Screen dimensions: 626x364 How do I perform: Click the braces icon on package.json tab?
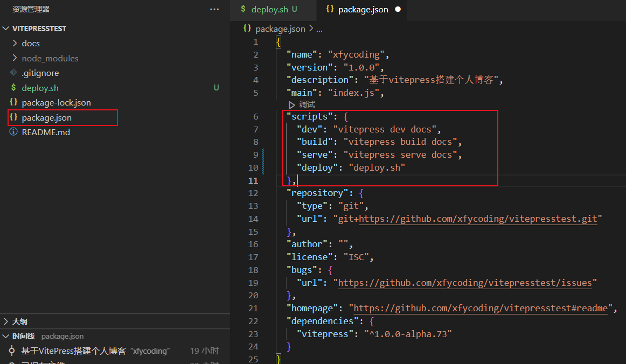click(330, 9)
